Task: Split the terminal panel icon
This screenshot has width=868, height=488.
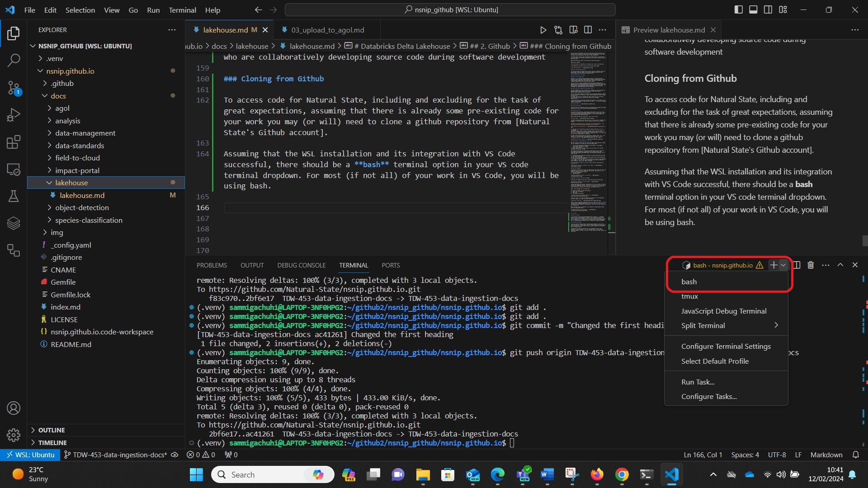Action: (797, 265)
